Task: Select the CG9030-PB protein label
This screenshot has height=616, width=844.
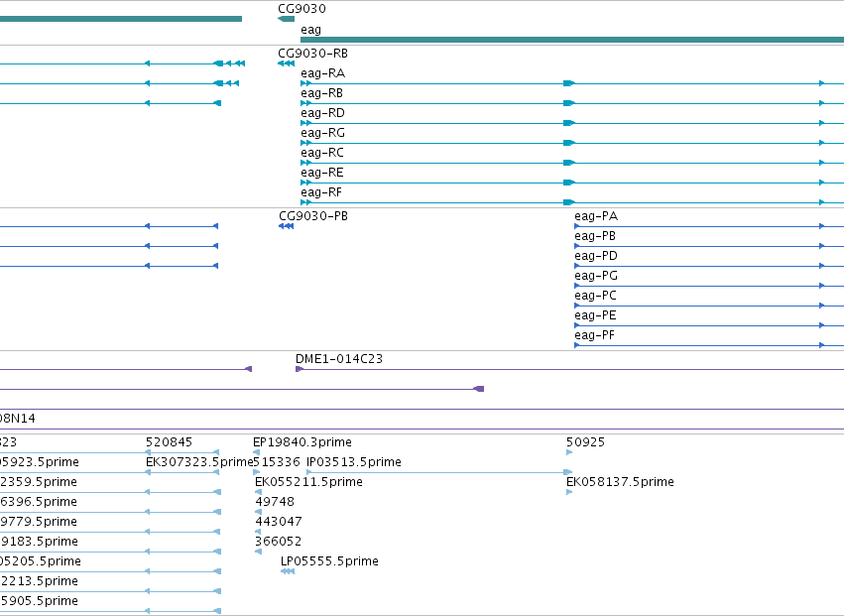Action: coord(313,216)
